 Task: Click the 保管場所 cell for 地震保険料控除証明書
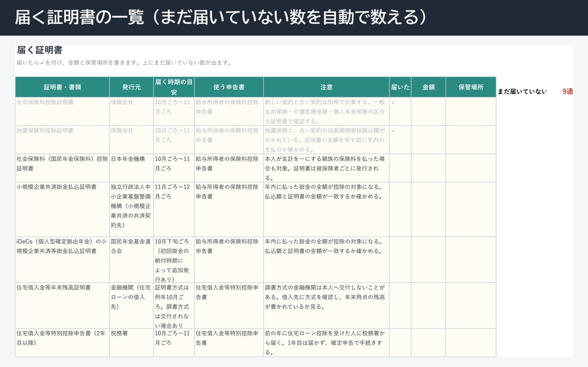471,140
